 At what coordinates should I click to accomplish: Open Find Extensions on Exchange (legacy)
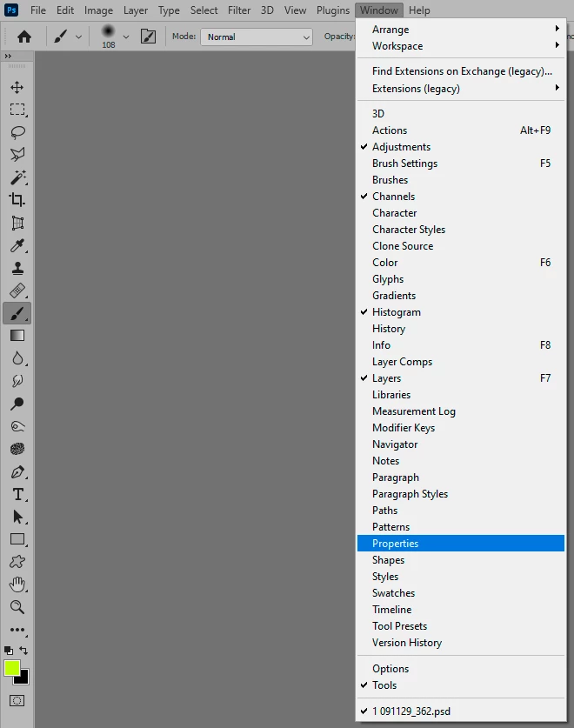461,71
